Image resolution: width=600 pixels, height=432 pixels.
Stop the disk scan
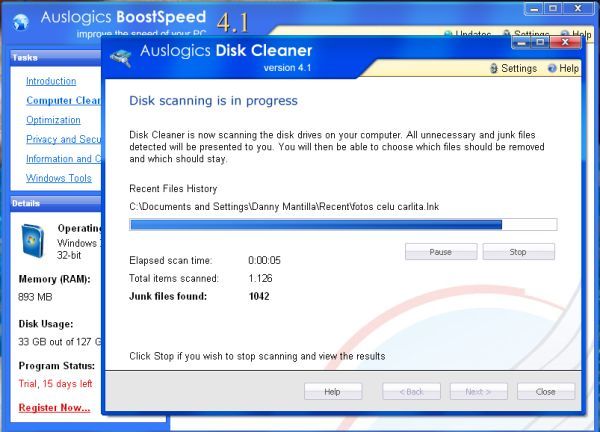[518, 252]
